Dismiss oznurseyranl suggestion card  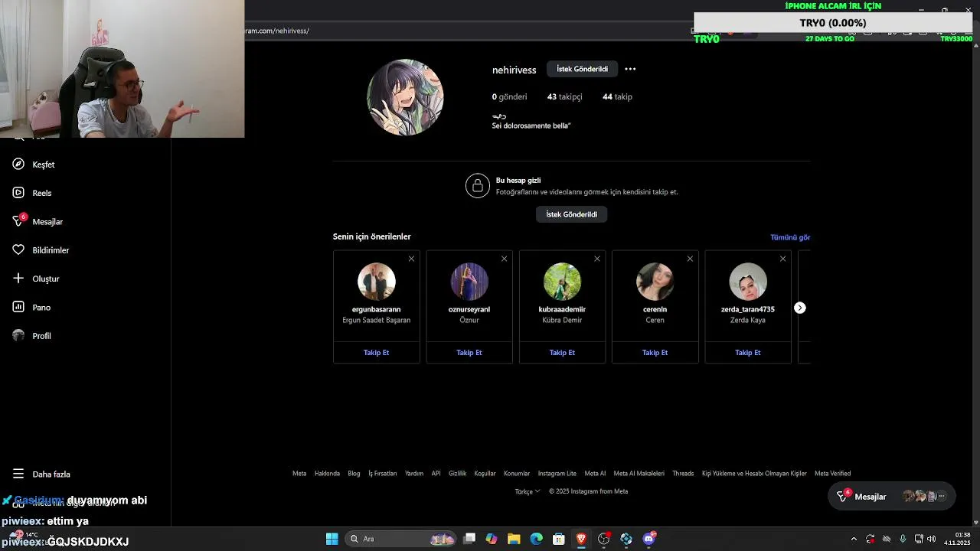point(504,259)
